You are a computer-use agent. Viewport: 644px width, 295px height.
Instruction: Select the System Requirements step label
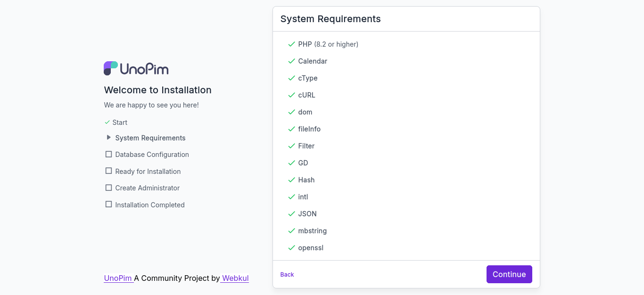click(150, 138)
